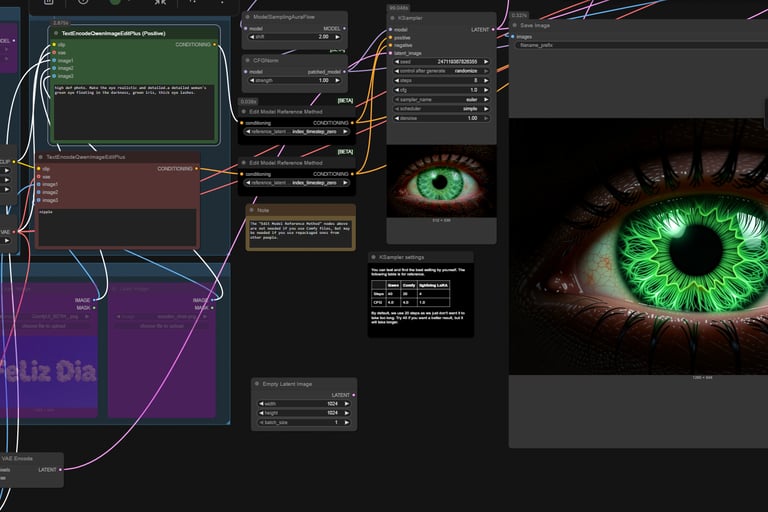Decrease CFGNorm strength with left arrow
Image resolution: width=768 pixels, height=512 pixels.
pyautogui.click(x=252, y=80)
